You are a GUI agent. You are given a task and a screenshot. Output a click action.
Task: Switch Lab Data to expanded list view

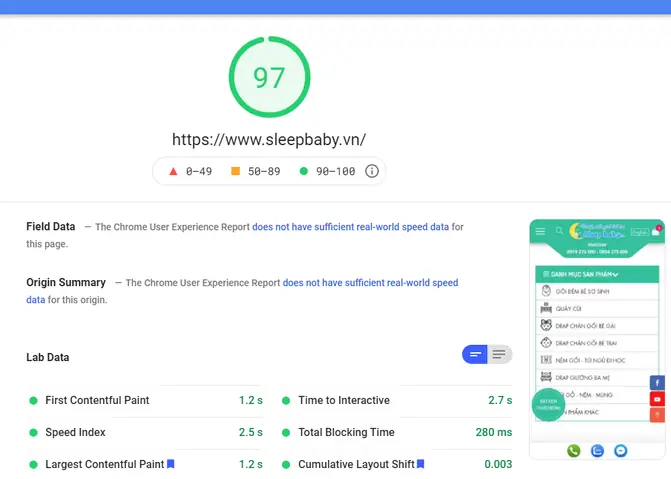(499, 354)
